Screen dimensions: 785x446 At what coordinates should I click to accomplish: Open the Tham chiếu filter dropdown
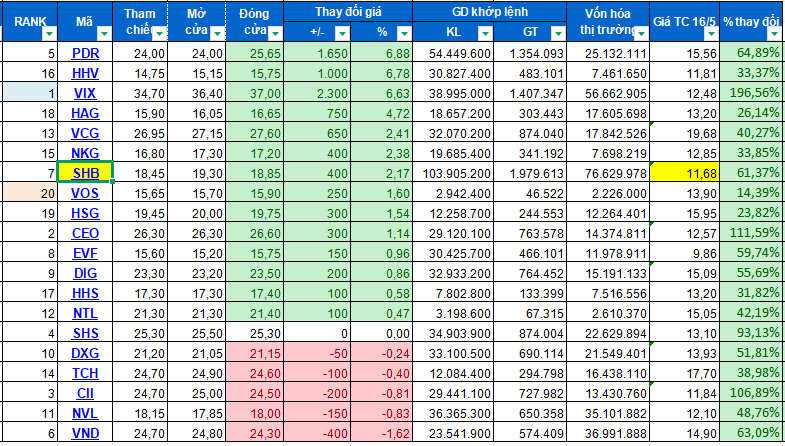point(160,34)
